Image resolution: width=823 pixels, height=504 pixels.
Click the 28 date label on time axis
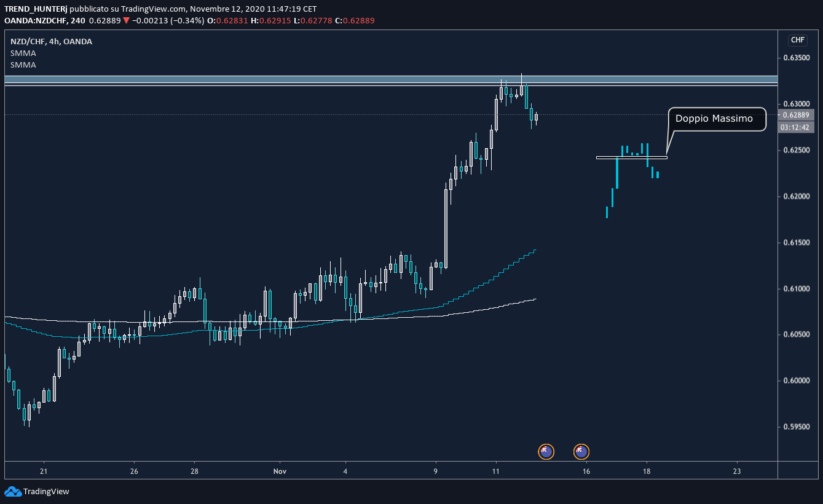pyautogui.click(x=194, y=471)
